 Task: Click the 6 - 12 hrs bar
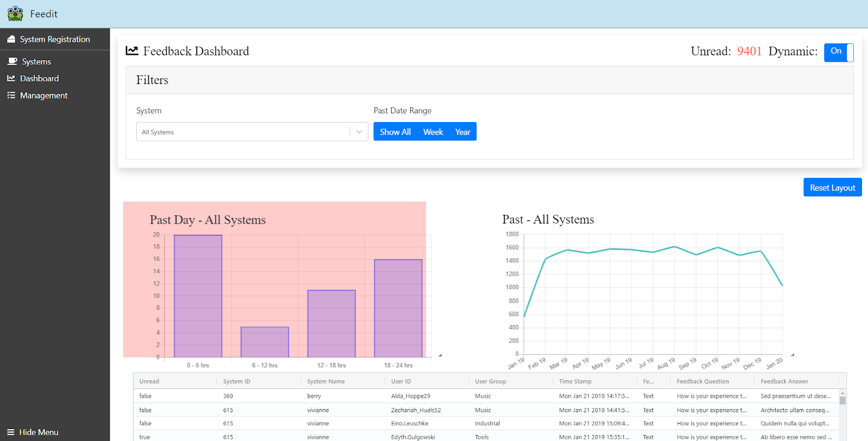point(265,342)
